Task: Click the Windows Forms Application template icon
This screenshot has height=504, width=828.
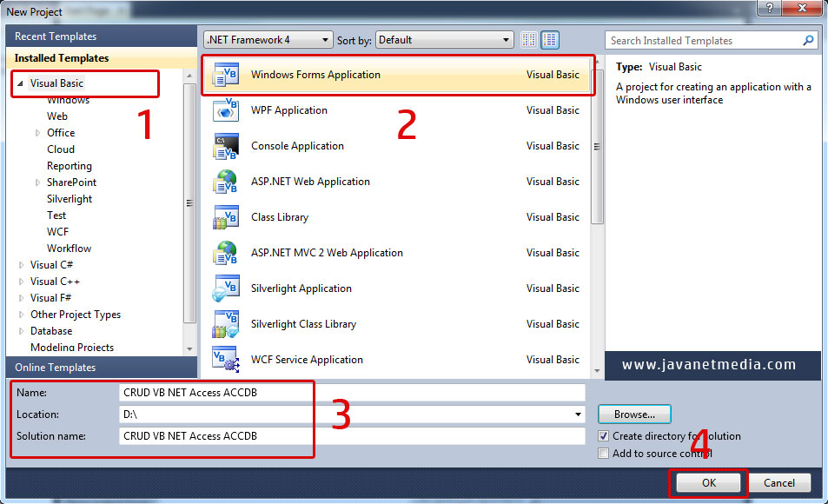Action: (x=226, y=75)
